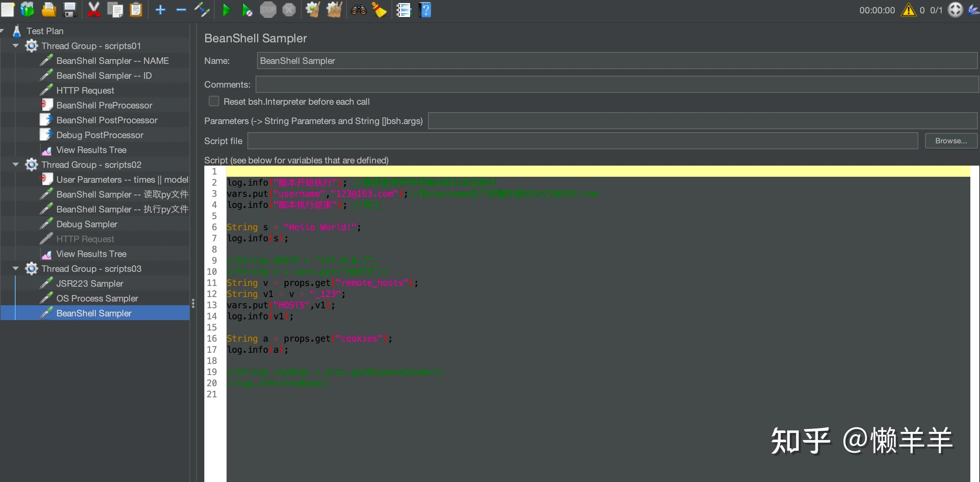Enable Reset bsh.Interpreter before each call

(x=214, y=101)
